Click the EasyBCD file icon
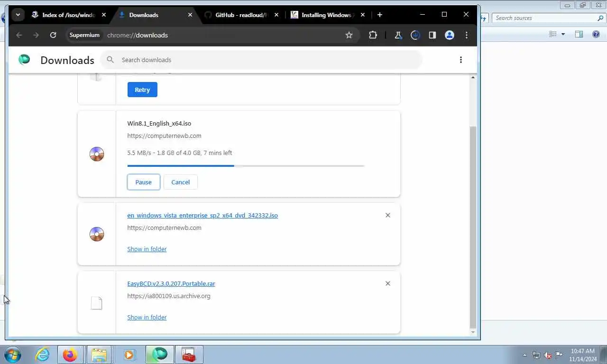 (x=97, y=303)
